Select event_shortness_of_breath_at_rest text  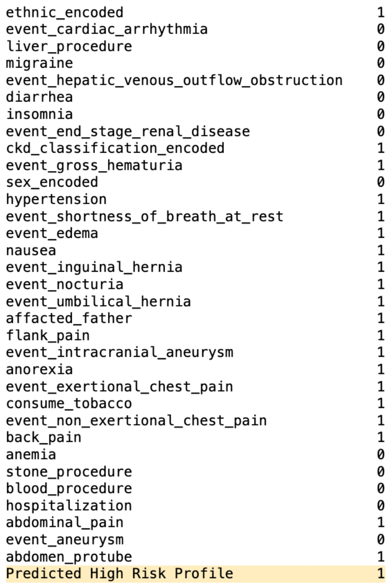pos(144,217)
